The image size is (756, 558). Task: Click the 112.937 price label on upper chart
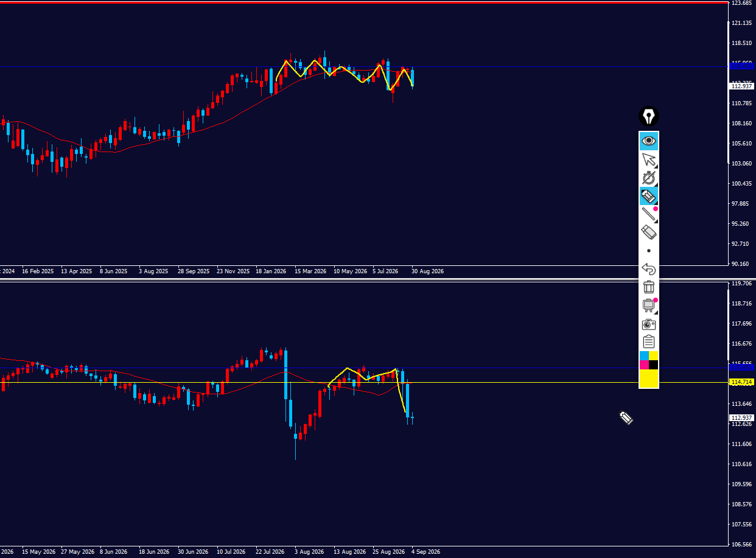point(742,86)
